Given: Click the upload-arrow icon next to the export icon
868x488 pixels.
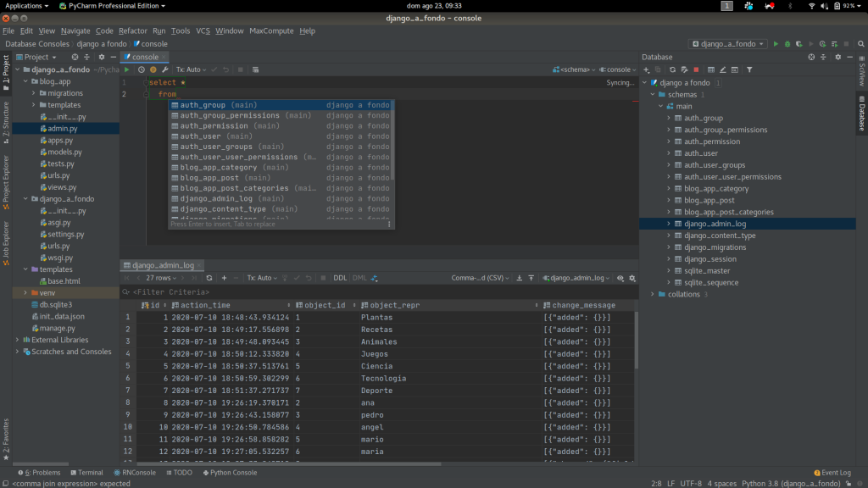Looking at the screenshot, I should (x=531, y=278).
